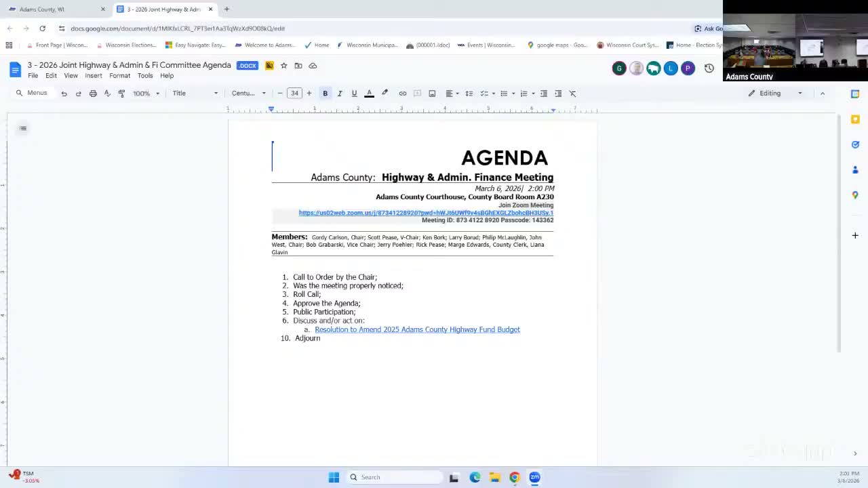Activate the paint format tool
Image resolution: width=868 pixels, height=488 pixels.
click(x=121, y=94)
